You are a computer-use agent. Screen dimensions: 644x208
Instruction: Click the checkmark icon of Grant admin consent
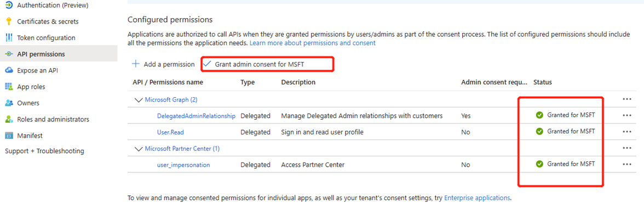pyautogui.click(x=207, y=64)
